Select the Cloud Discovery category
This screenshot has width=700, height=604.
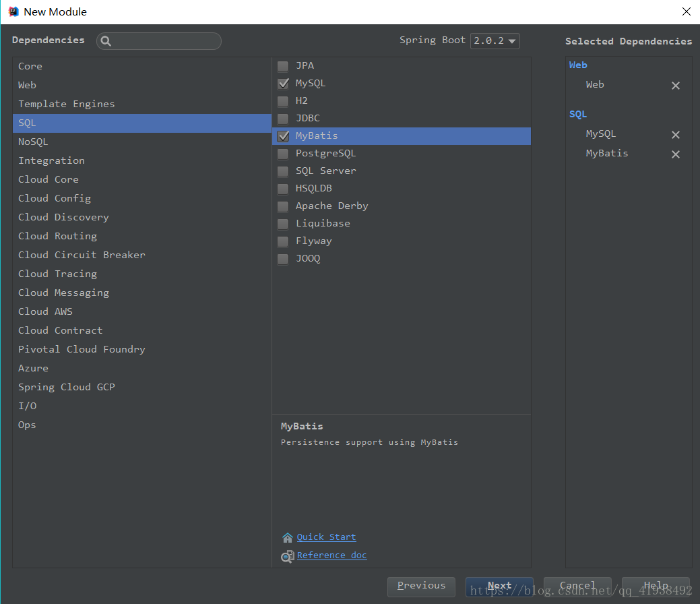(x=142, y=217)
